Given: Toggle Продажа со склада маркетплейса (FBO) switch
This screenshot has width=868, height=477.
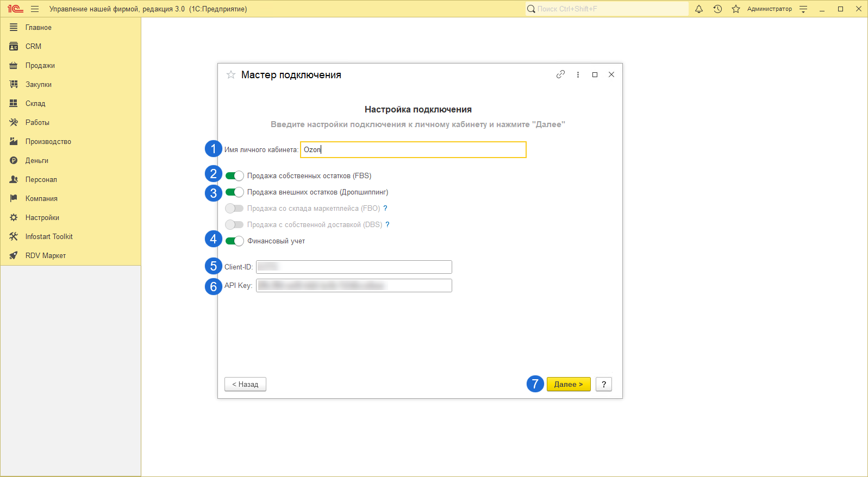Looking at the screenshot, I should click(234, 208).
